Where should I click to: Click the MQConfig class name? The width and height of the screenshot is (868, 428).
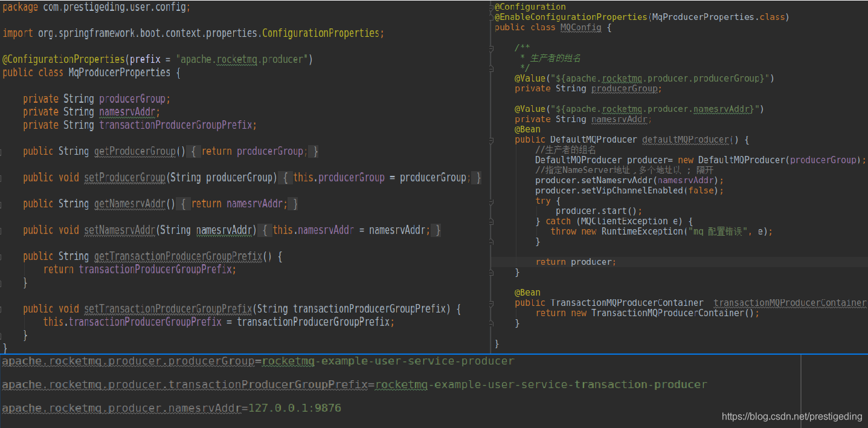(x=580, y=27)
